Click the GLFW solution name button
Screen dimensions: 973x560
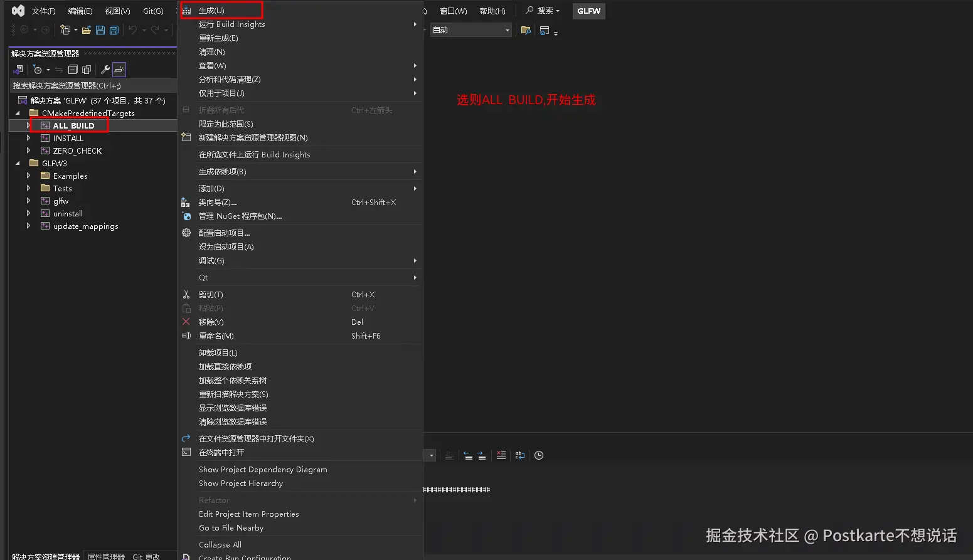click(x=589, y=11)
